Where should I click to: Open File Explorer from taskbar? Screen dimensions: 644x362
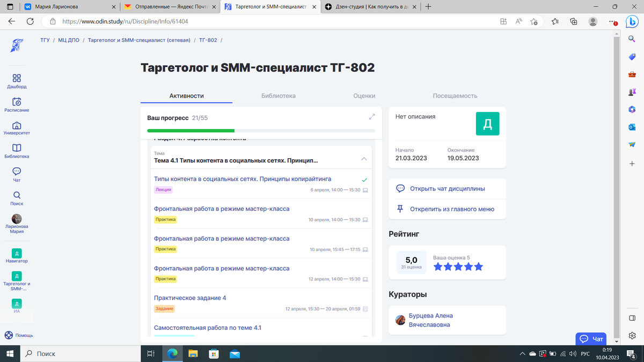(193, 353)
